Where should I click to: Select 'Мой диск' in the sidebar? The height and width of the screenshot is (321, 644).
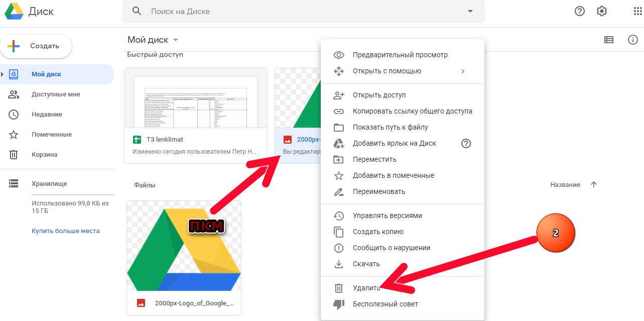pyautogui.click(x=57, y=74)
